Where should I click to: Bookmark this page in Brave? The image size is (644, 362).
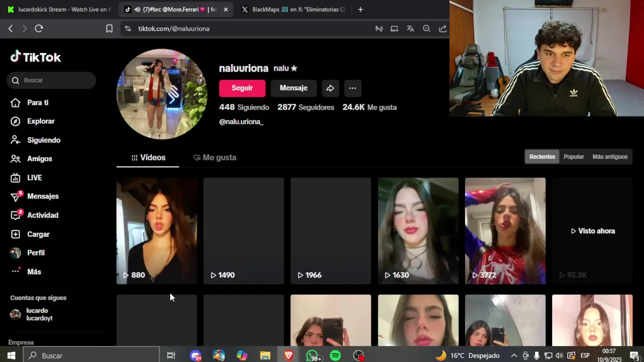coord(109,29)
